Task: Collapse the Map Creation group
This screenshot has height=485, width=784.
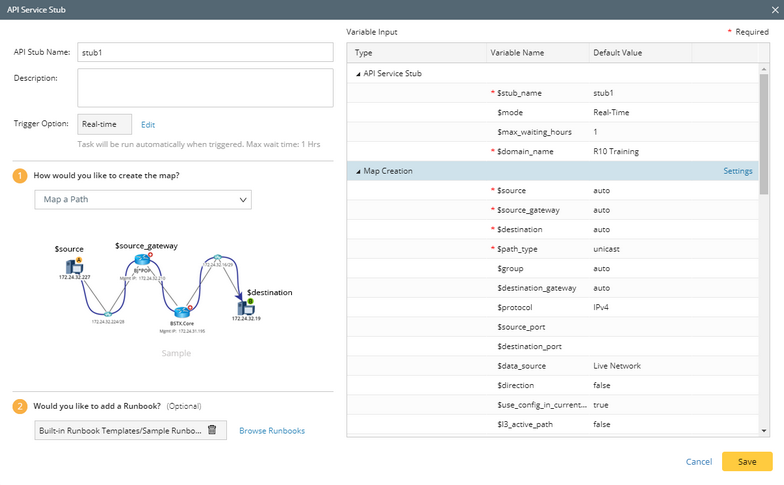Action: click(359, 171)
